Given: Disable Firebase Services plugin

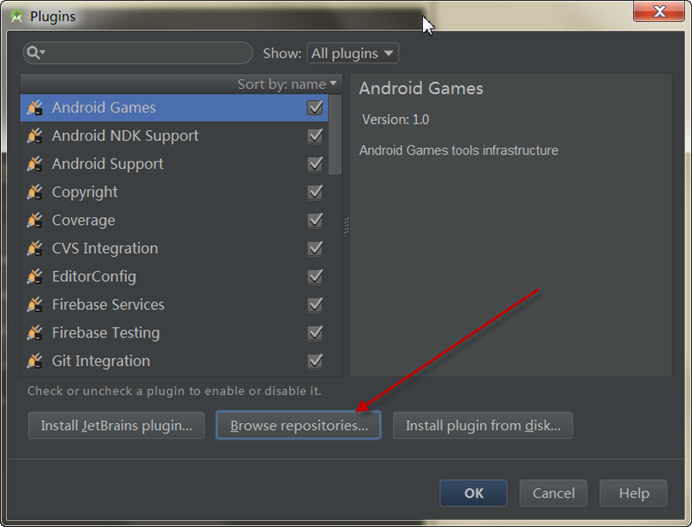Looking at the screenshot, I should (x=315, y=305).
